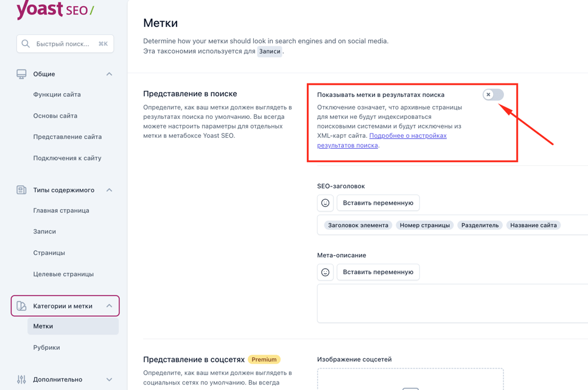588x390 pixels.
Task: Expand the Дополнительно section chevron
Action: [x=109, y=380]
